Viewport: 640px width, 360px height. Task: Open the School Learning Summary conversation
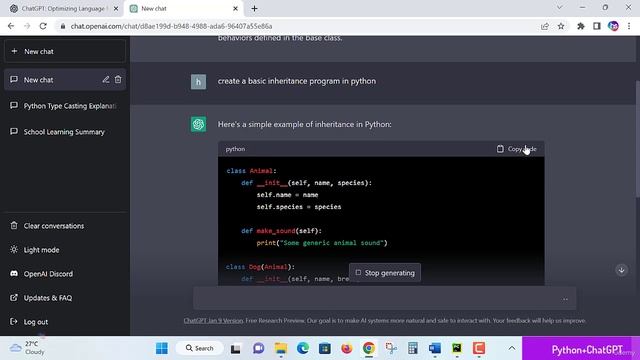(x=65, y=132)
